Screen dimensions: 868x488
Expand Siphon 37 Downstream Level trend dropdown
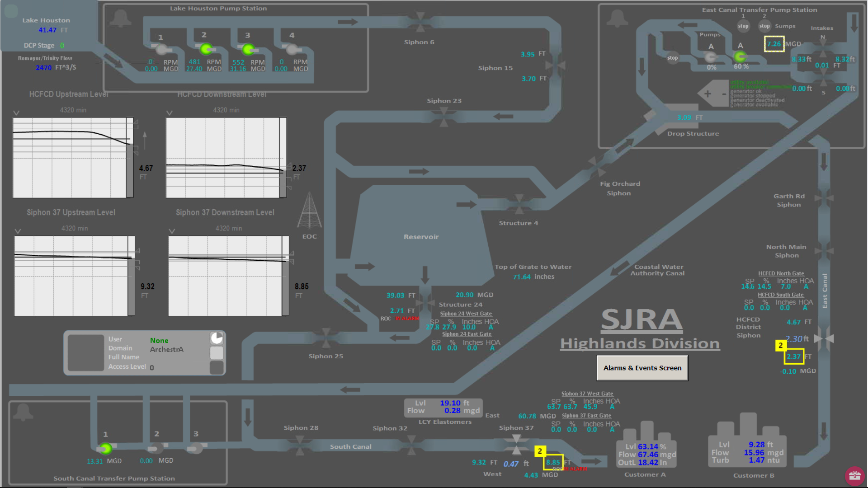(x=172, y=231)
